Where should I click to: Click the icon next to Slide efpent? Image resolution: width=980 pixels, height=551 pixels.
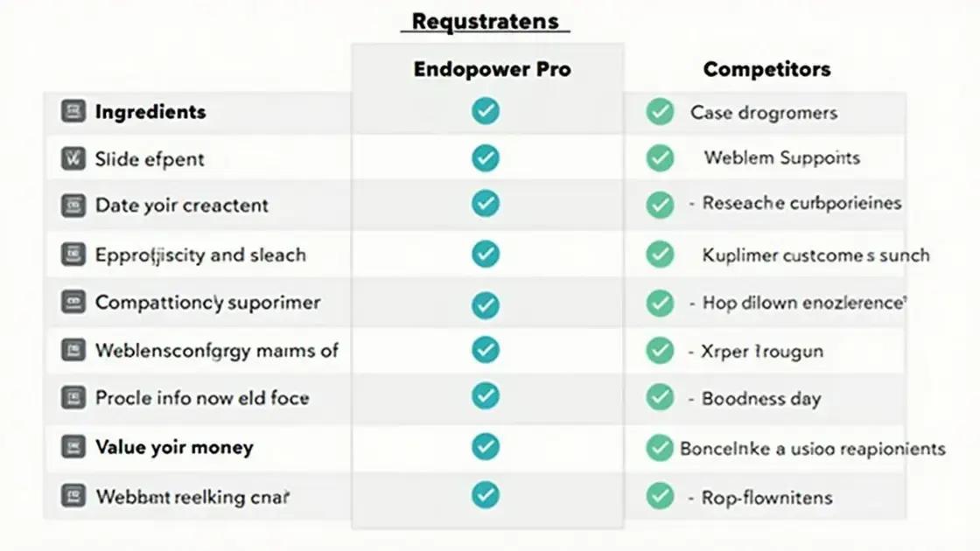pos(73,158)
